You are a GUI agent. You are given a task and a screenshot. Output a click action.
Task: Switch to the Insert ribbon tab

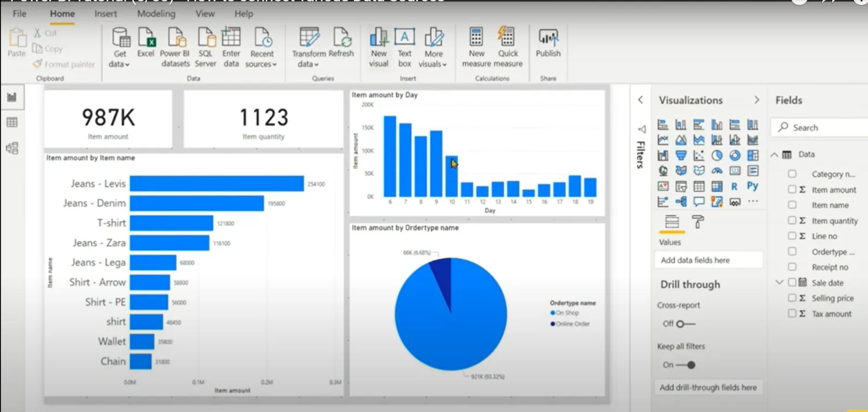pyautogui.click(x=105, y=14)
